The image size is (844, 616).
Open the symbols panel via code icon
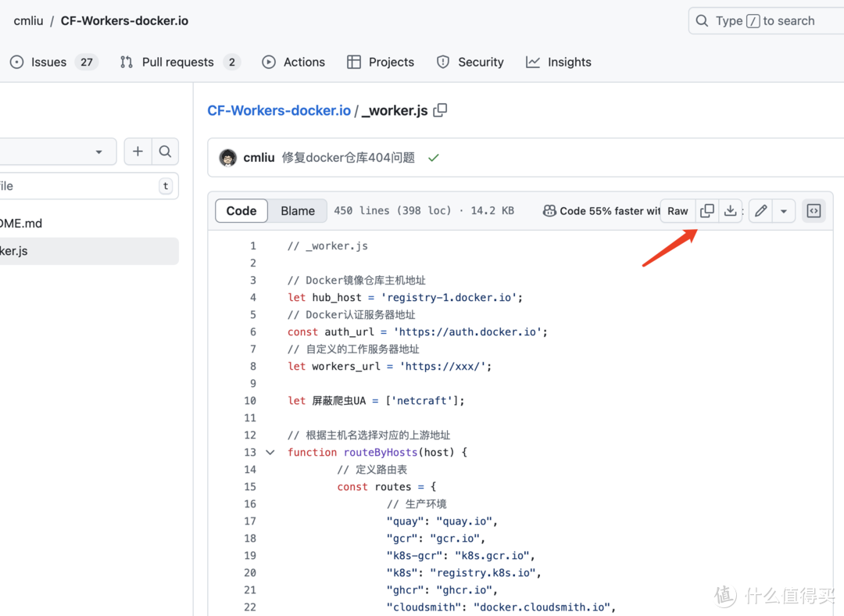[814, 210]
